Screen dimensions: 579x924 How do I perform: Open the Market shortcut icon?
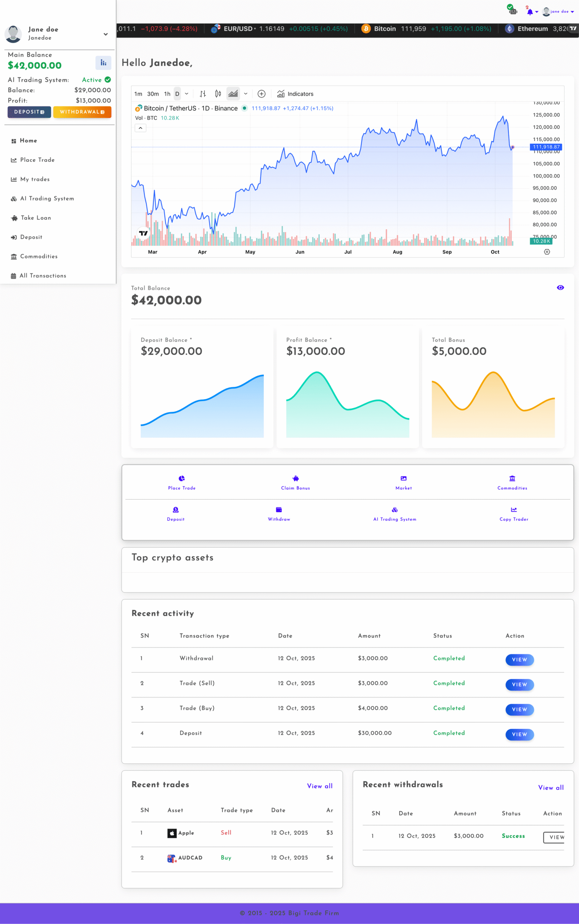tap(403, 478)
